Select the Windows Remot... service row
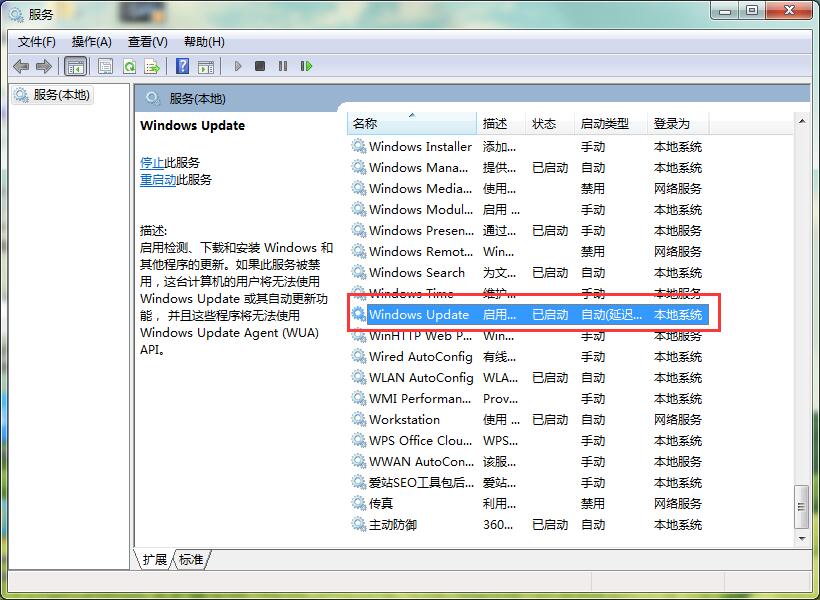820x600 pixels. tap(528, 251)
